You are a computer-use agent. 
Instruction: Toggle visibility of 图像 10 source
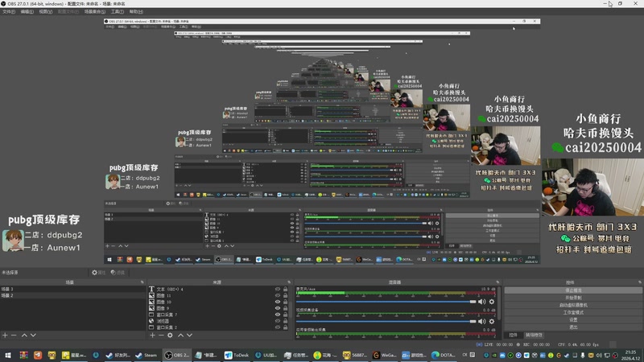[278, 302]
